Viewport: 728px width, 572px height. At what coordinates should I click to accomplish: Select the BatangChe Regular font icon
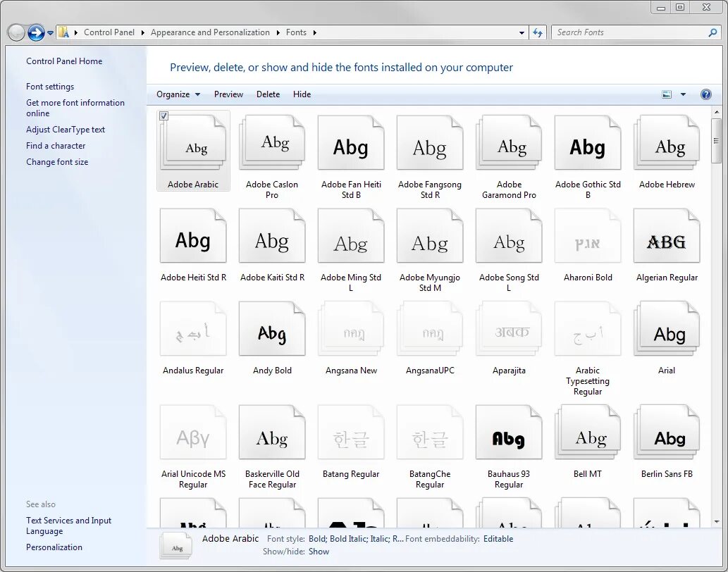click(430, 432)
